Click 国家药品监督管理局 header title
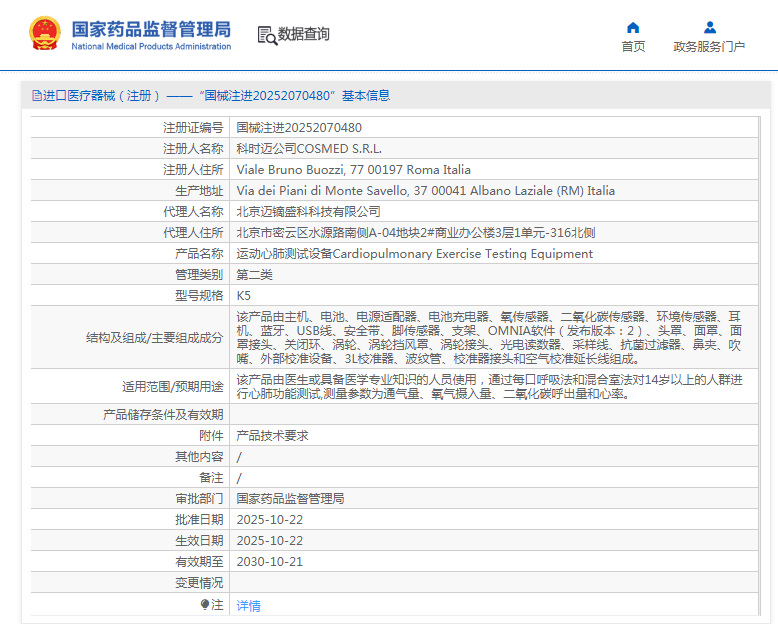Screen dimensions: 778x624 pyautogui.click(x=151, y=29)
